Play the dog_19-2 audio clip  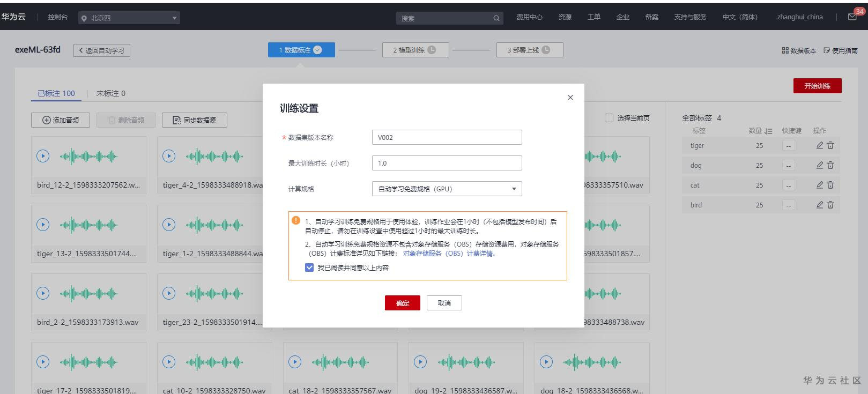[x=420, y=362]
